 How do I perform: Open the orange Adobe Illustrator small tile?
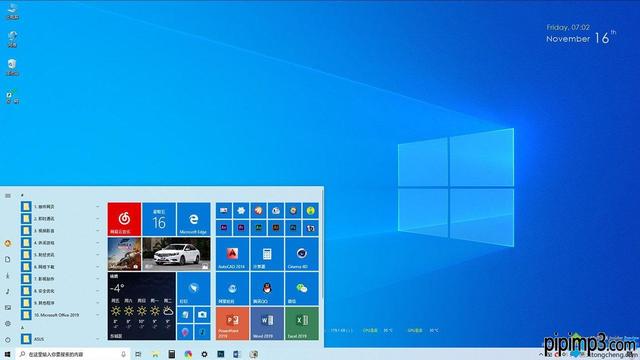(276, 228)
